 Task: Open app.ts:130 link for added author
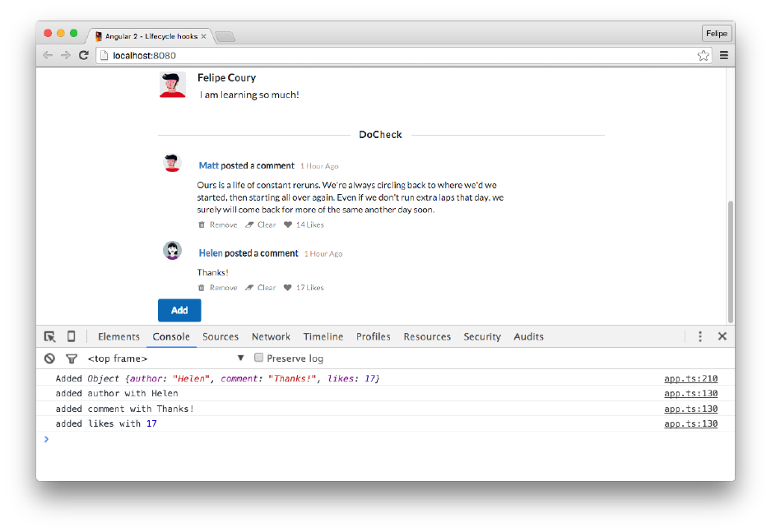(x=691, y=394)
